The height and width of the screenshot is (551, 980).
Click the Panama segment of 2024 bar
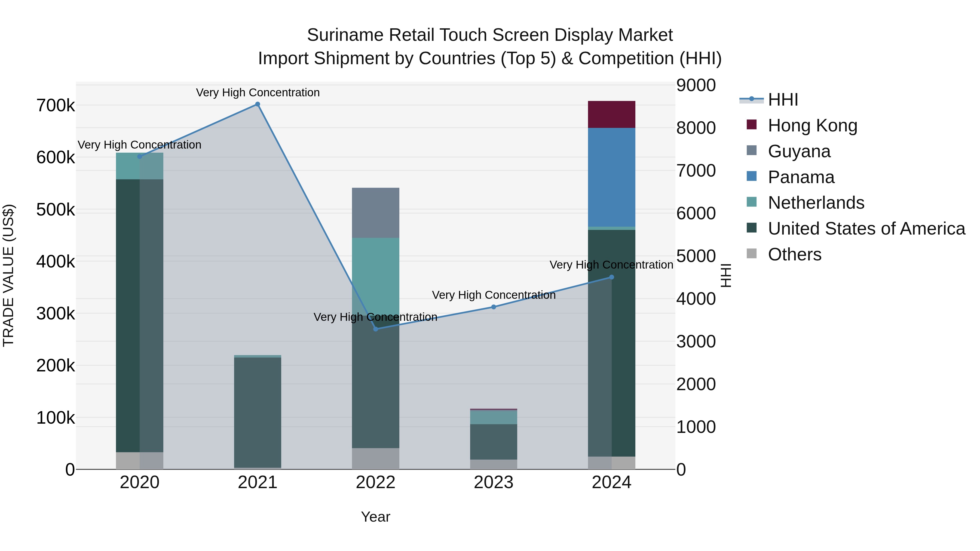point(611,177)
